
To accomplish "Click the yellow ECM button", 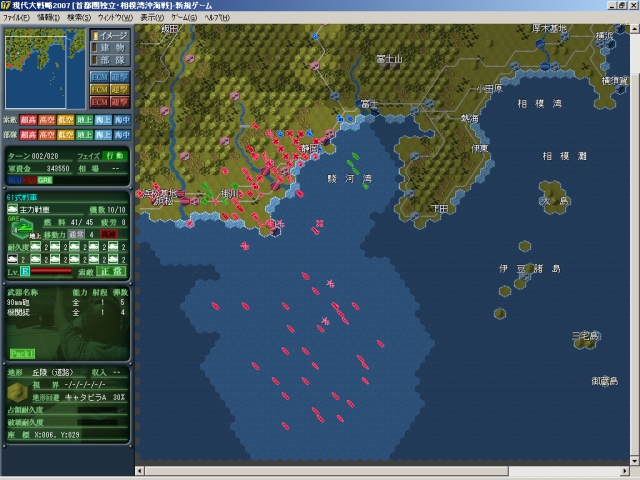I will [x=99, y=89].
